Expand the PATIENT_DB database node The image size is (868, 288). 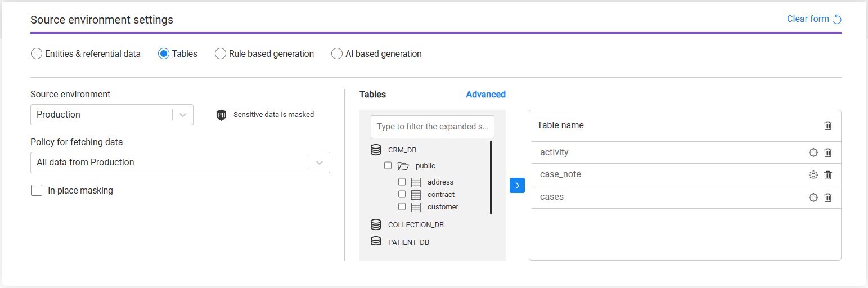click(x=376, y=242)
